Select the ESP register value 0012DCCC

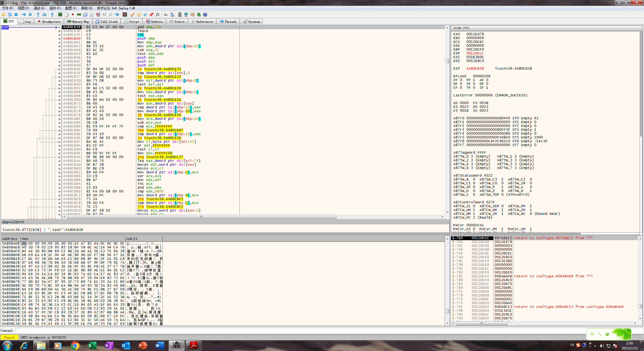pos(475,53)
